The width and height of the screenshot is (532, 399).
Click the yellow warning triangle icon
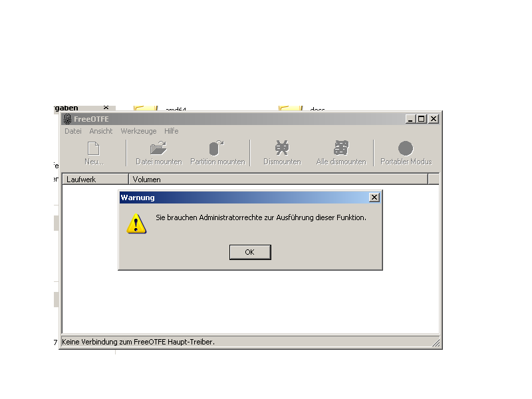pos(136,223)
